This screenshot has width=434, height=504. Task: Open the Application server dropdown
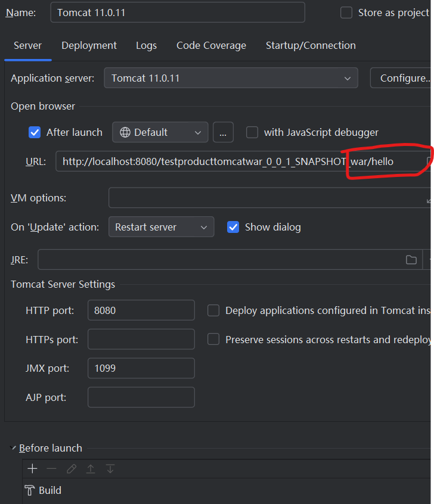231,78
